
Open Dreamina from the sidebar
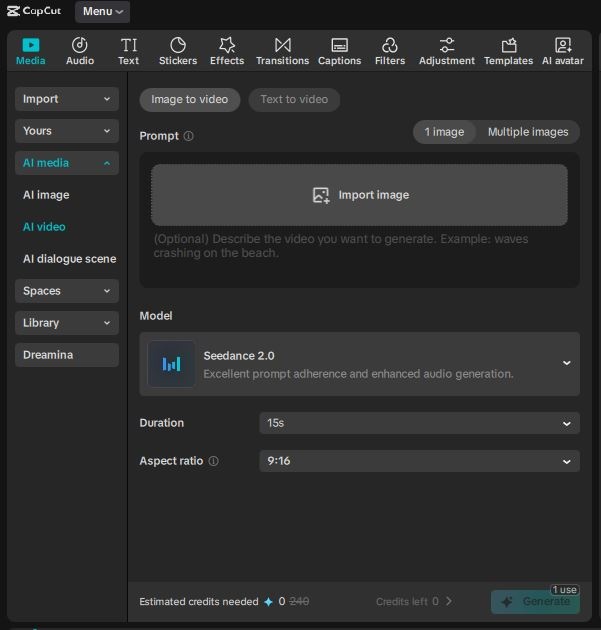67,355
